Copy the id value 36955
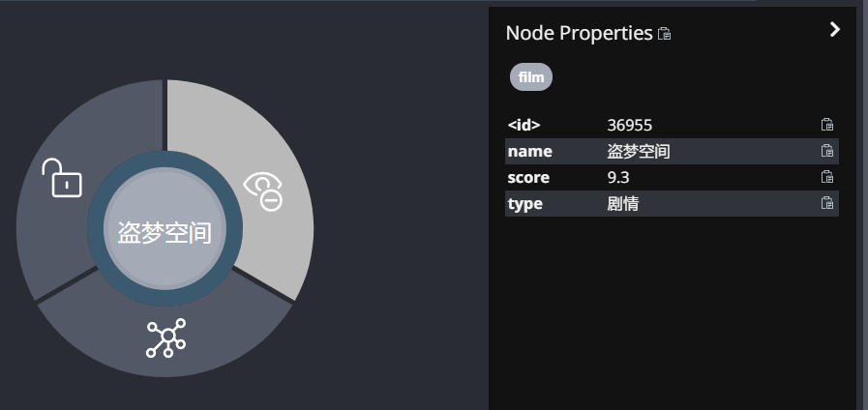The height and width of the screenshot is (410, 868). click(827, 125)
